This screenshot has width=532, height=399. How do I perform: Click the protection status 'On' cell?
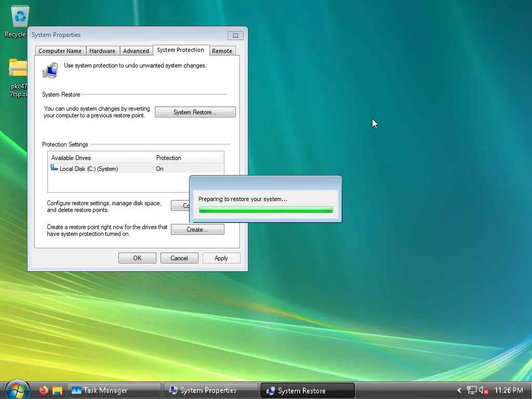tap(160, 169)
